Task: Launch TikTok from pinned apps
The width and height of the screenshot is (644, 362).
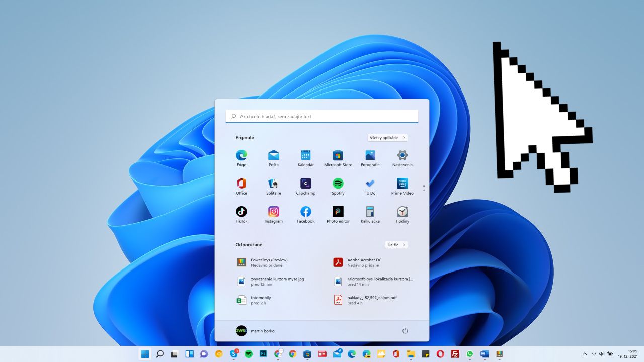Action: 242,214
